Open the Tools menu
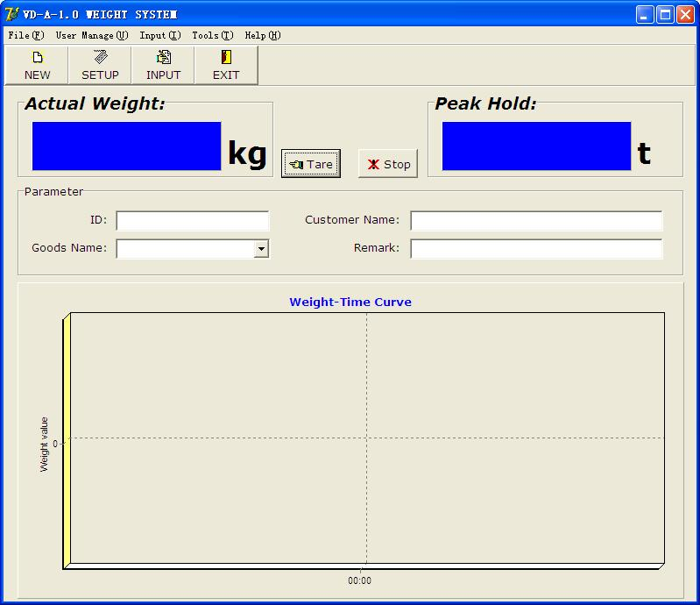The height and width of the screenshot is (605, 700). point(212,36)
